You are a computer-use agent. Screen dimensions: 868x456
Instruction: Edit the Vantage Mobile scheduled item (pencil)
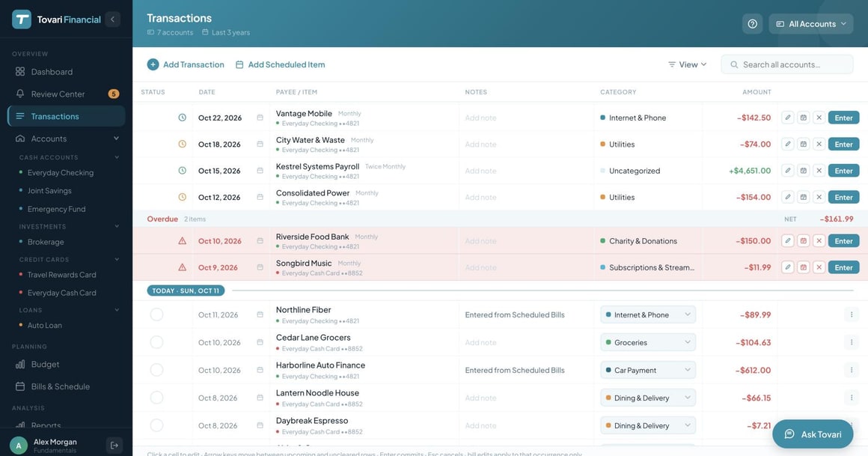(788, 118)
